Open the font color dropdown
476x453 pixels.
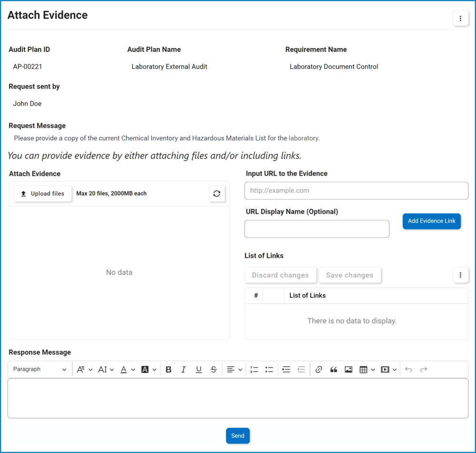pos(128,370)
